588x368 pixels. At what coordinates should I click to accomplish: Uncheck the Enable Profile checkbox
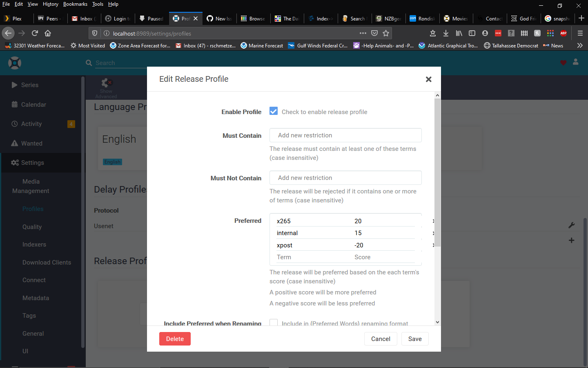coord(273,110)
